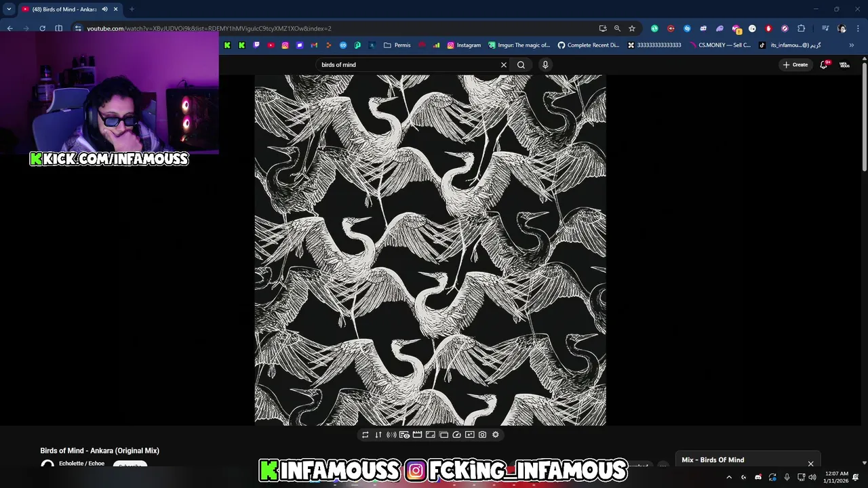Open the Chrome extensions puzzle icon
Screen dimensions: 868x488
click(802, 28)
